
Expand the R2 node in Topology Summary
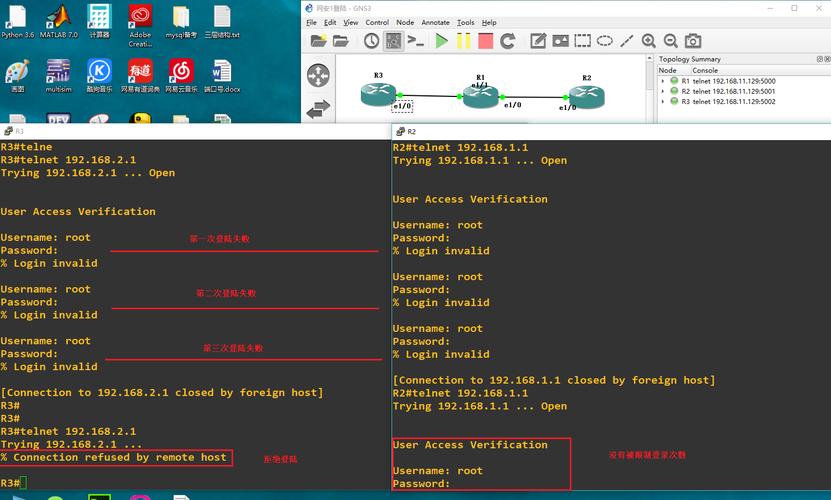tap(662, 91)
